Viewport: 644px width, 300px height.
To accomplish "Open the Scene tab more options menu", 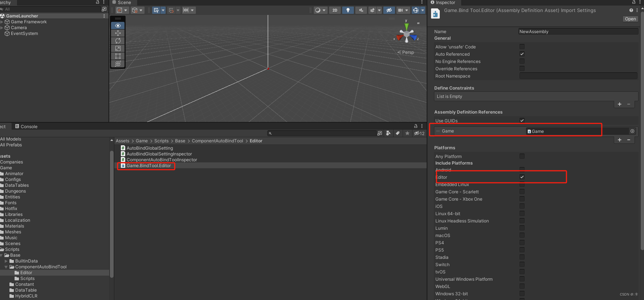I will coord(422,2).
